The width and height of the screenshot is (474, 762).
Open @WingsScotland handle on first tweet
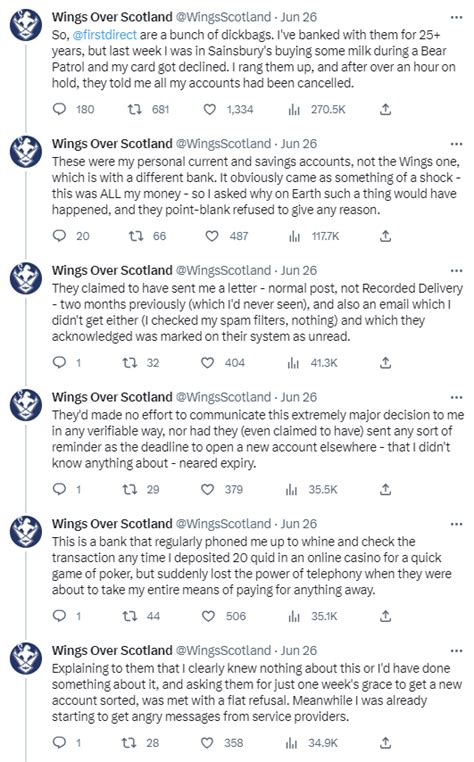pos(223,17)
